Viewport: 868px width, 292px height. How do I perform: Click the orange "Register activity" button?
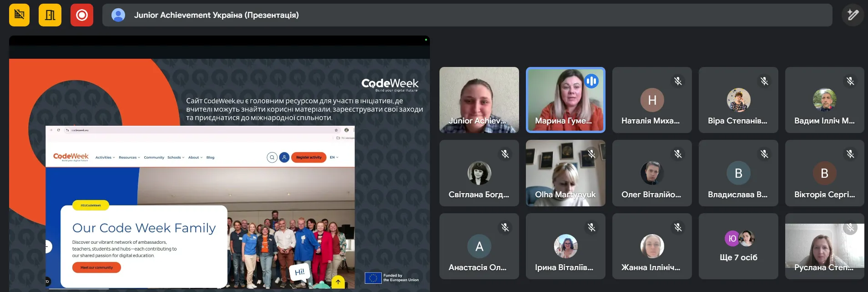pos(308,158)
